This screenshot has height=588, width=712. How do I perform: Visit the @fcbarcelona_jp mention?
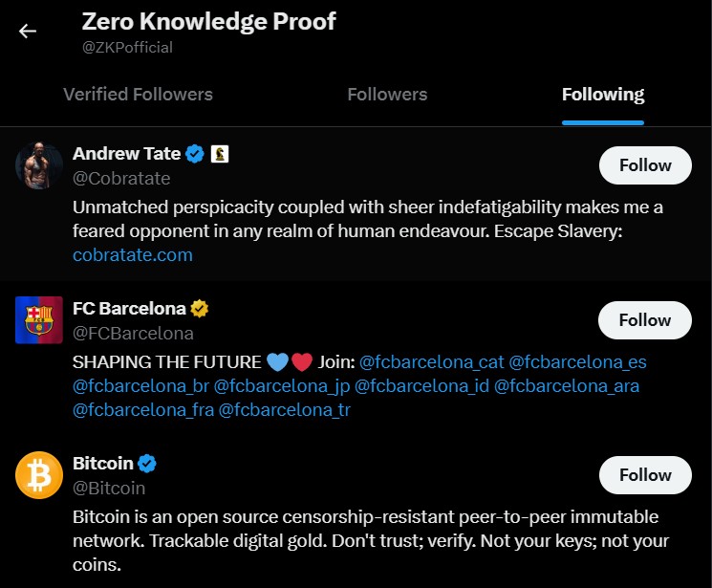(x=280, y=386)
